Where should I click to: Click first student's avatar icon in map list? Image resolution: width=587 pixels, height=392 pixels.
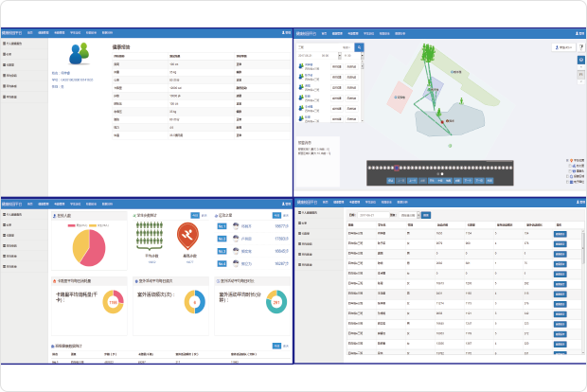[301, 64]
